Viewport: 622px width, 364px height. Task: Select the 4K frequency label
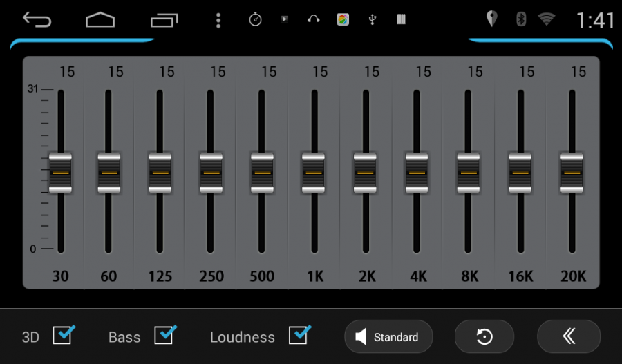click(x=419, y=276)
